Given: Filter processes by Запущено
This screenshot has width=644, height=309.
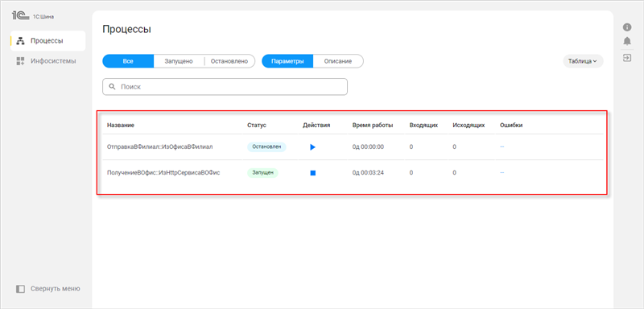Looking at the screenshot, I should point(179,61).
